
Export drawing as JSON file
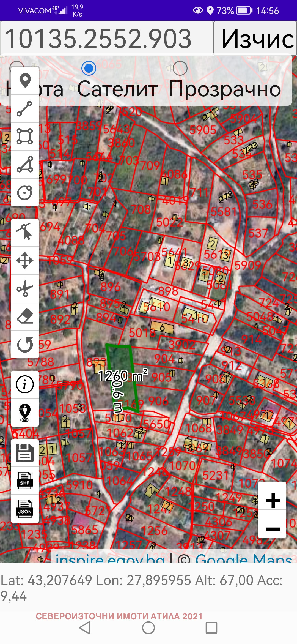[x=25, y=509]
